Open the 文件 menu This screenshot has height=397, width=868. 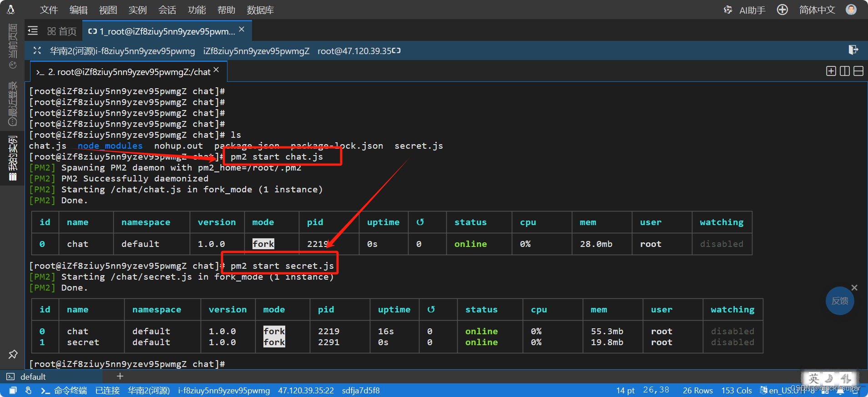click(49, 10)
